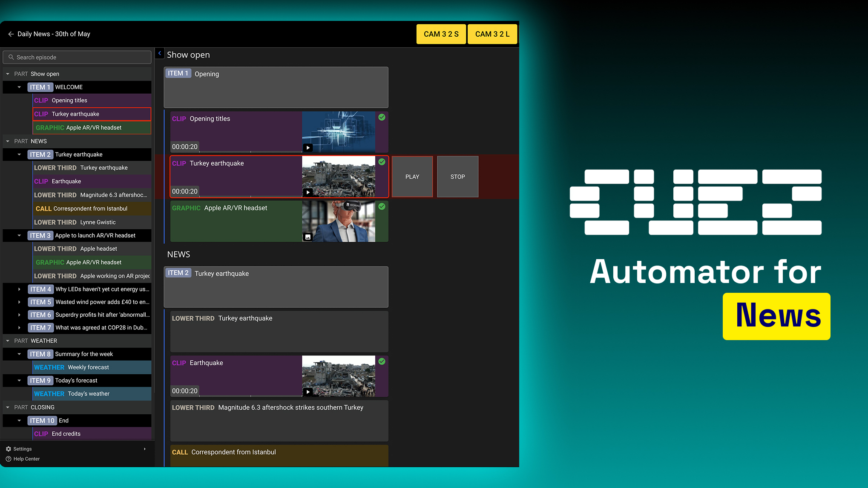Select CLIP Turkey earthquake in sidebar
The width and height of the screenshot is (868, 488).
pos(92,114)
